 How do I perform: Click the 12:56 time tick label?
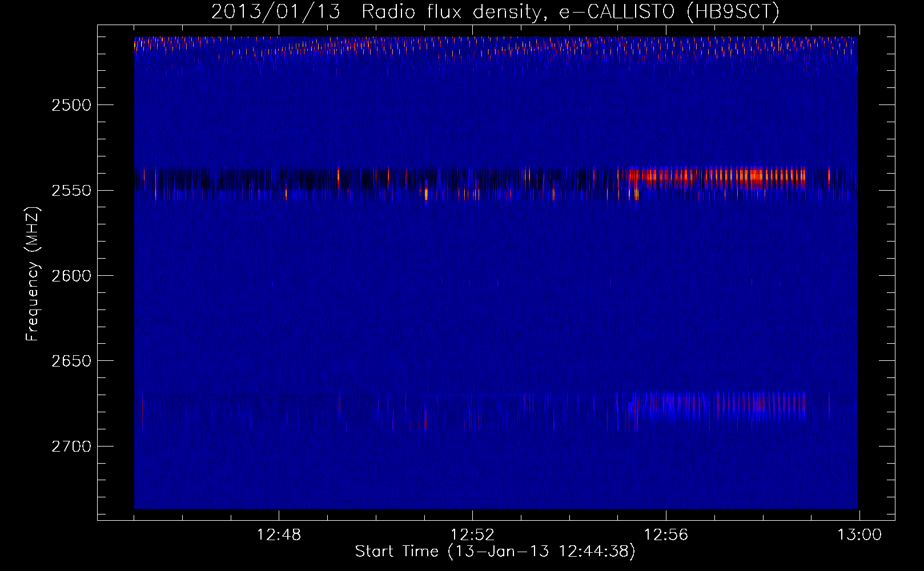pyautogui.click(x=666, y=535)
